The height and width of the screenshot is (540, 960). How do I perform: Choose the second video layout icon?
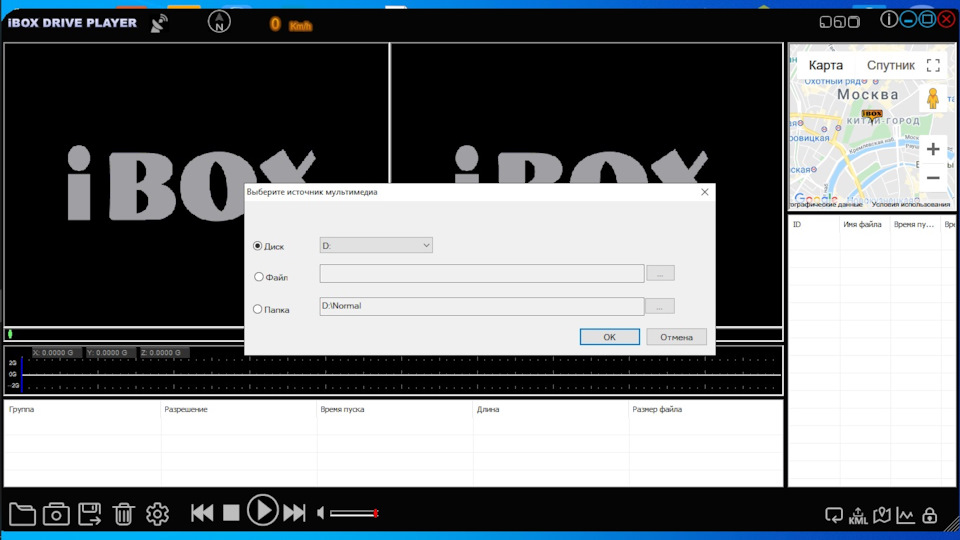(839, 22)
